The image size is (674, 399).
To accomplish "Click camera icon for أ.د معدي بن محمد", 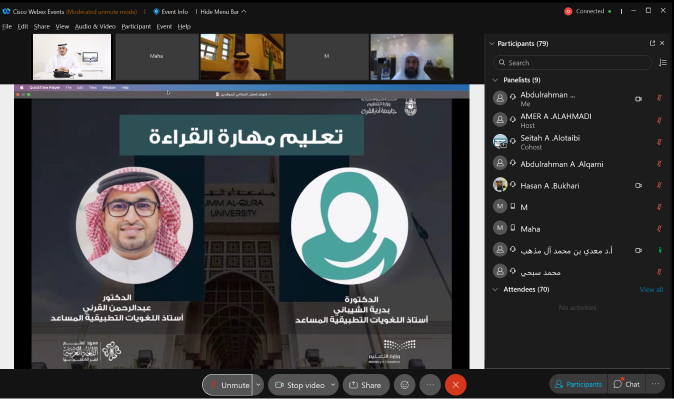I will point(638,250).
